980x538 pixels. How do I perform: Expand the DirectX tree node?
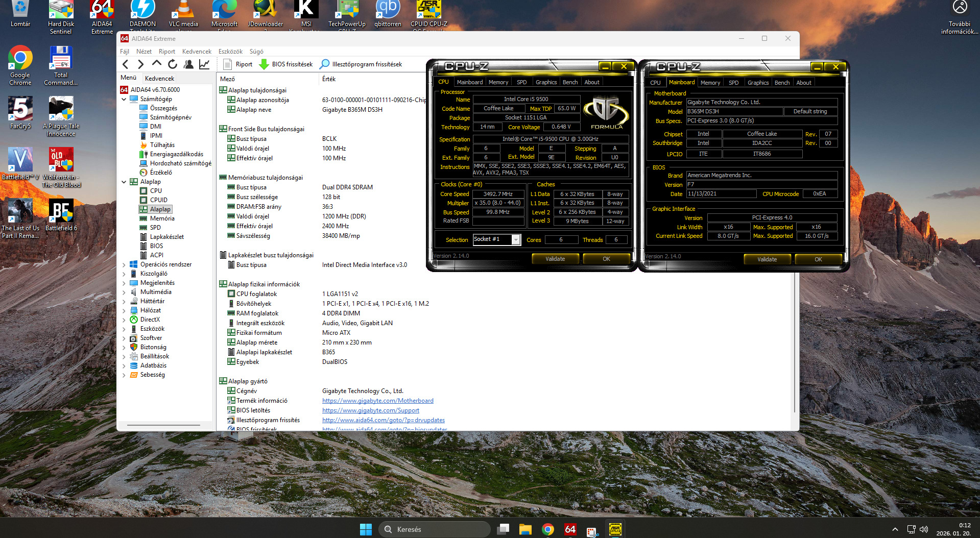tap(124, 320)
